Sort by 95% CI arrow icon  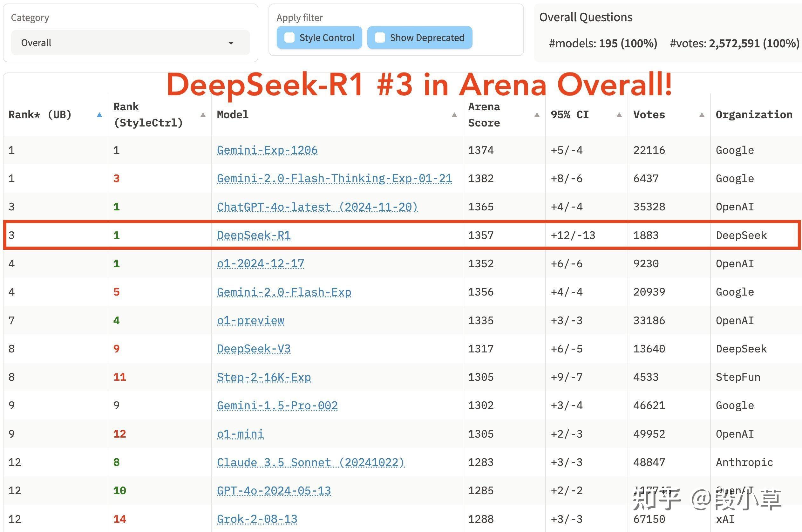click(619, 115)
